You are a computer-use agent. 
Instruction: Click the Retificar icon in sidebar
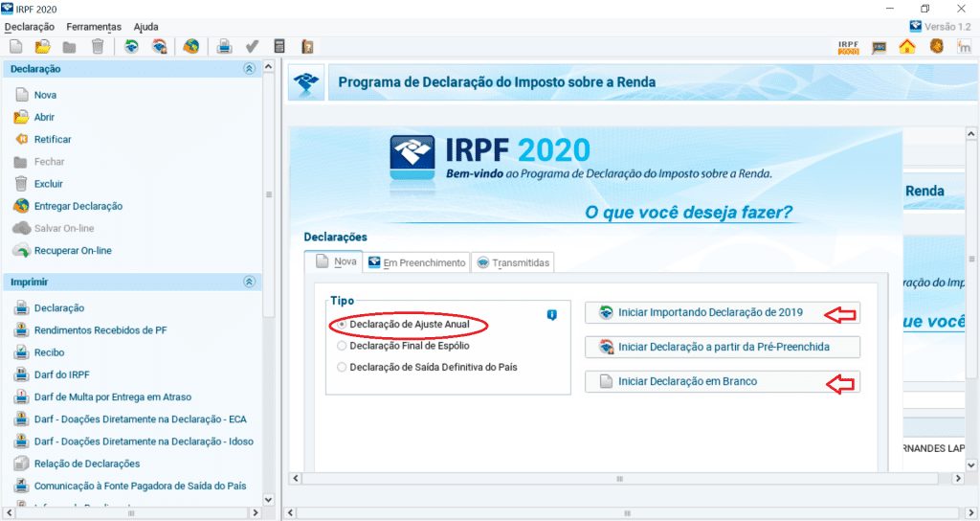[x=21, y=140]
